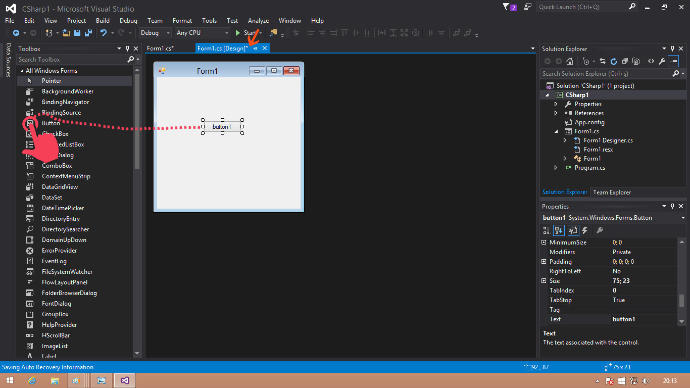Screen dimensions: 690x388
Task: Toggle Preview Selected Items in Solution Explorer
Action: (674, 61)
